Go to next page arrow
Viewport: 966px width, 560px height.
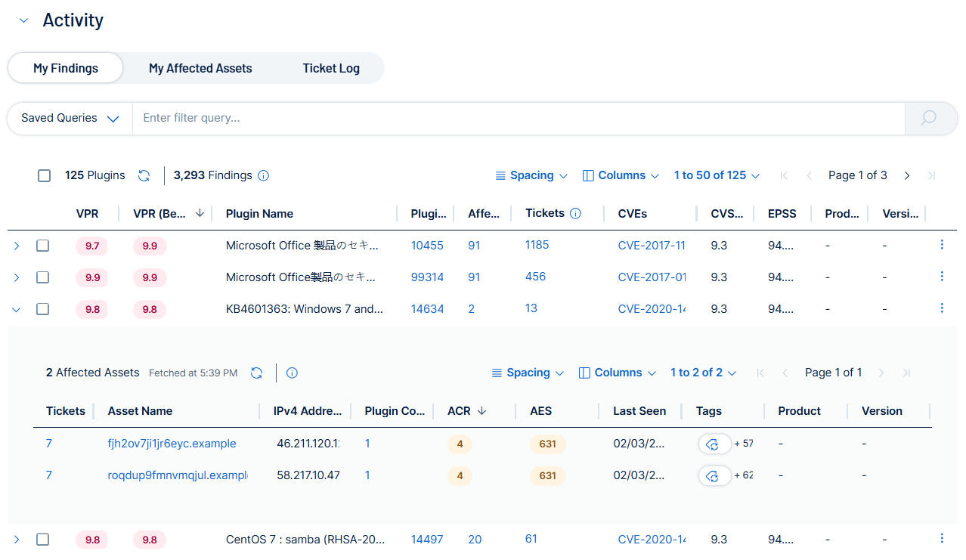point(907,175)
